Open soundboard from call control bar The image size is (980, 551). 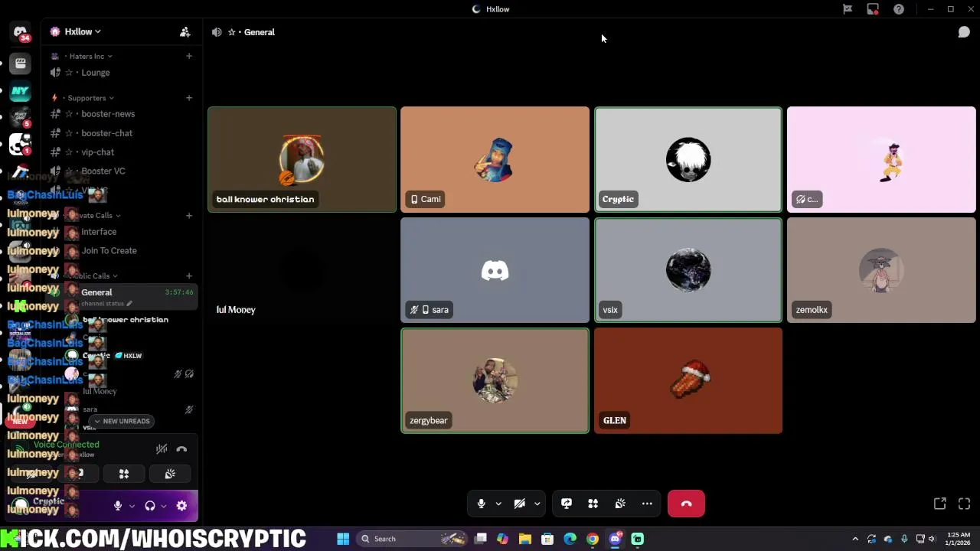620,504
